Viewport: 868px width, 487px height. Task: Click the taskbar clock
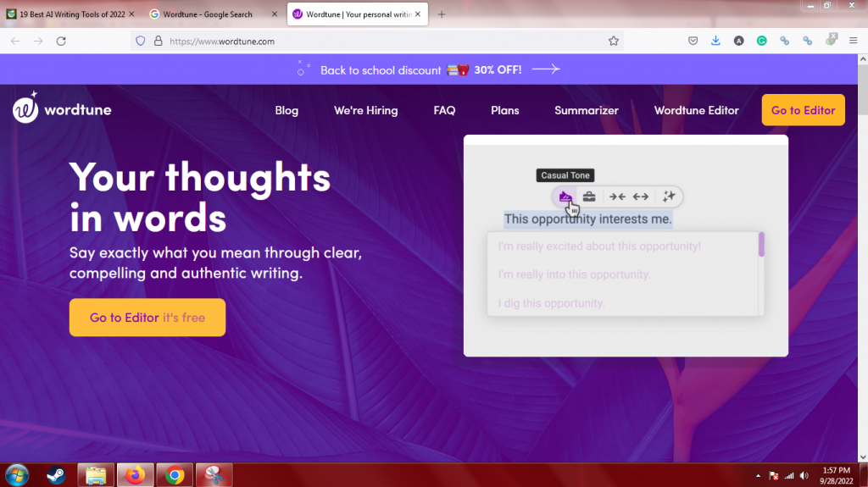click(x=836, y=475)
